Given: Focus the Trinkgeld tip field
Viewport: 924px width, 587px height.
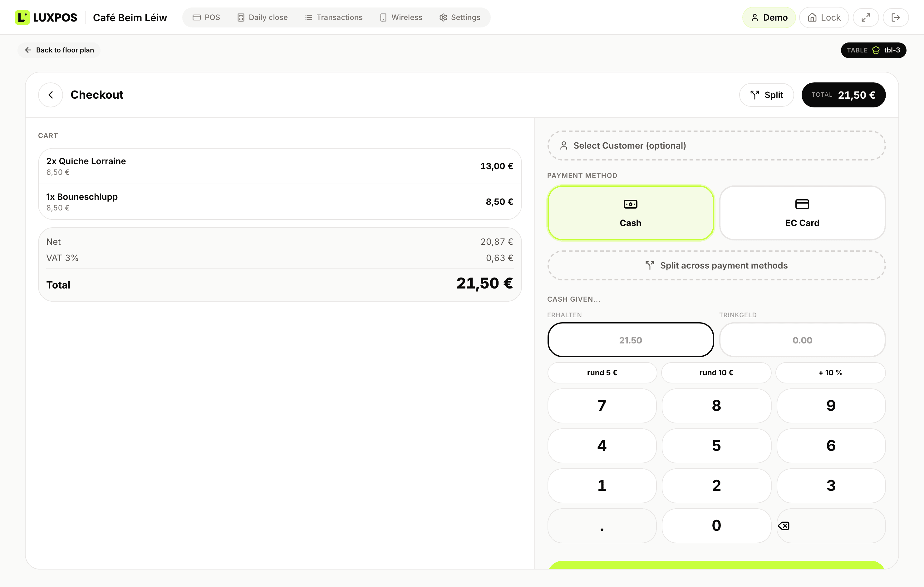Looking at the screenshot, I should [x=802, y=340].
